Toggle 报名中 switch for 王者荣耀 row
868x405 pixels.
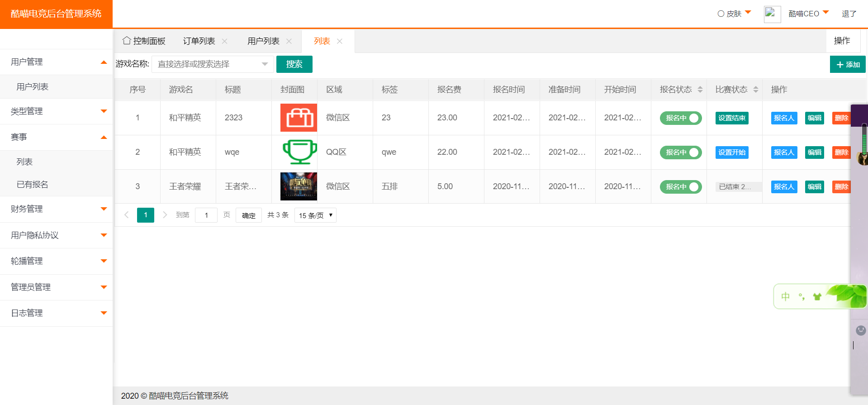[681, 187]
